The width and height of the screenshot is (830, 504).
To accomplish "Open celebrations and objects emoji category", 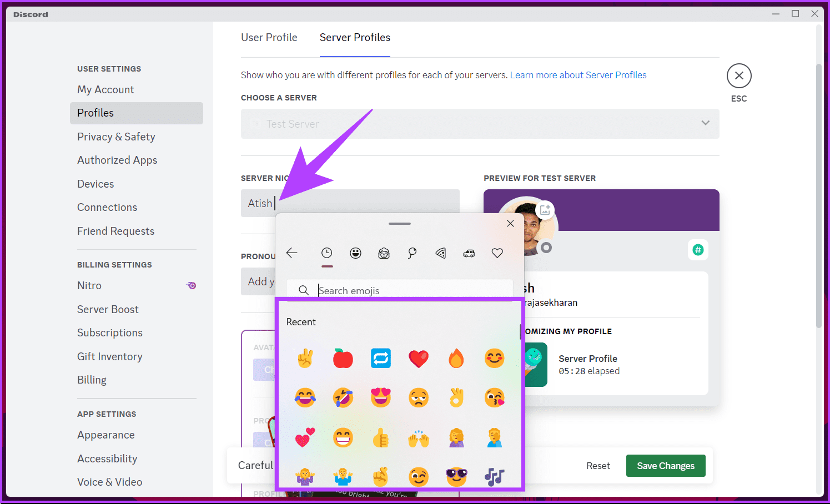I will click(412, 253).
